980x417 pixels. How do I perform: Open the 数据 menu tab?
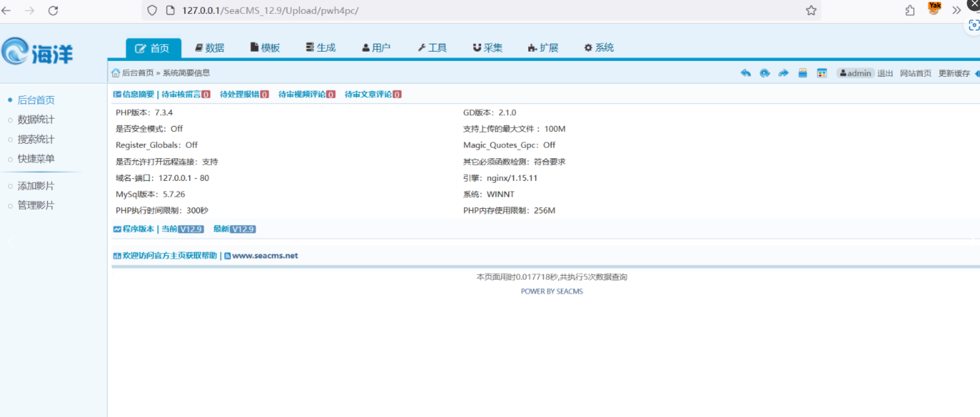[x=209, y=48]
